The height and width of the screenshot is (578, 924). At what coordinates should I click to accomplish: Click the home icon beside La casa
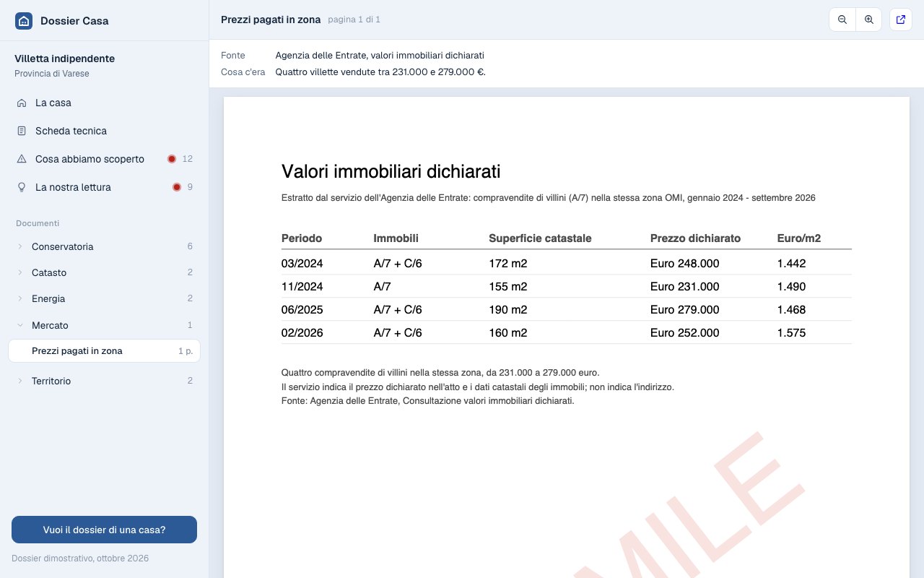22,103
